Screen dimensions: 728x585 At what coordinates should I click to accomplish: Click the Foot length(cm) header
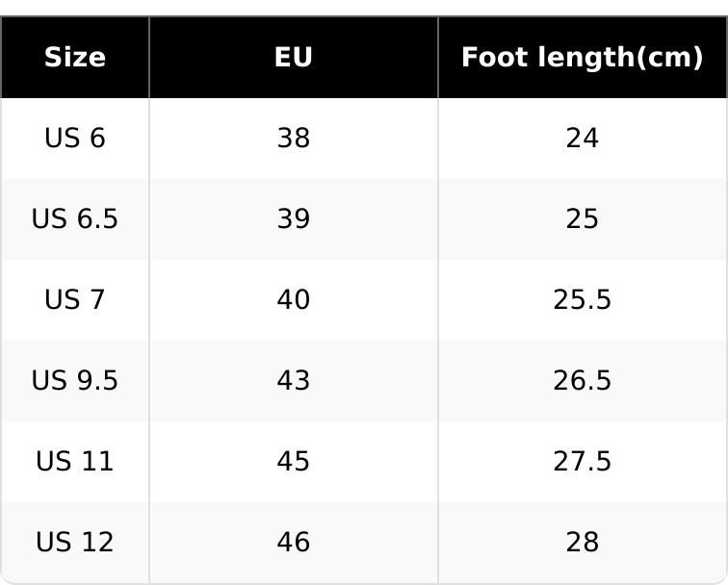point(582,58)
